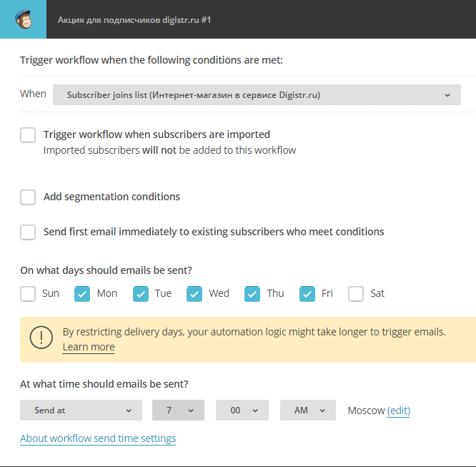The image size is (476, 467).
Task: Check the Sun day checkbox
Action: [28, 294]
